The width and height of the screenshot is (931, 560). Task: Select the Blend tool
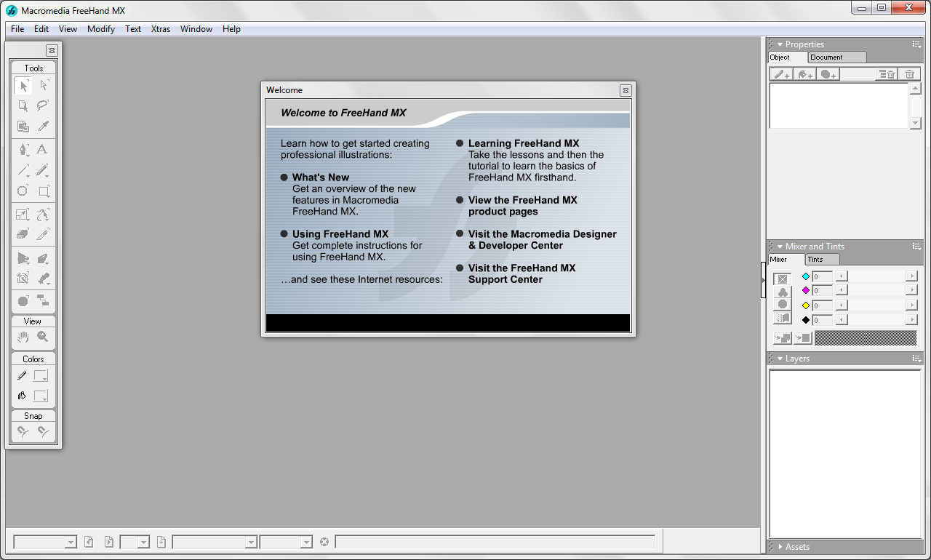click(x=44, y=278)
